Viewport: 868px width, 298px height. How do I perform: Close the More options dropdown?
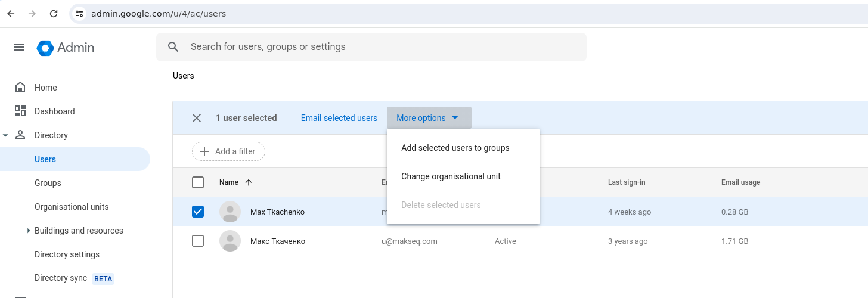point(429,118)
